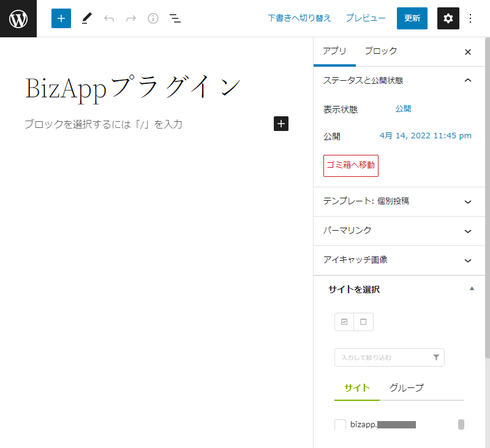Add a block with the black plus button
The width and height of the screenshot is (490, 448).
coord(281,124)
